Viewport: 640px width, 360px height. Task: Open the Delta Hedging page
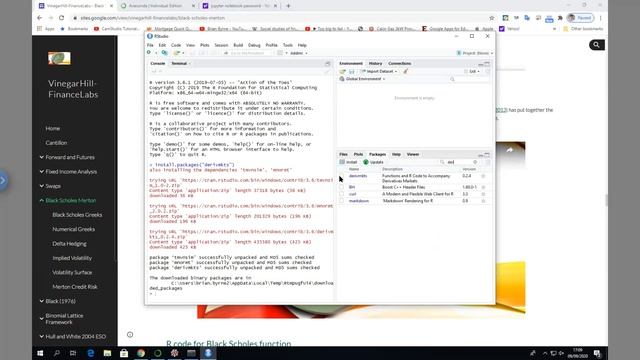click(69, 244)
